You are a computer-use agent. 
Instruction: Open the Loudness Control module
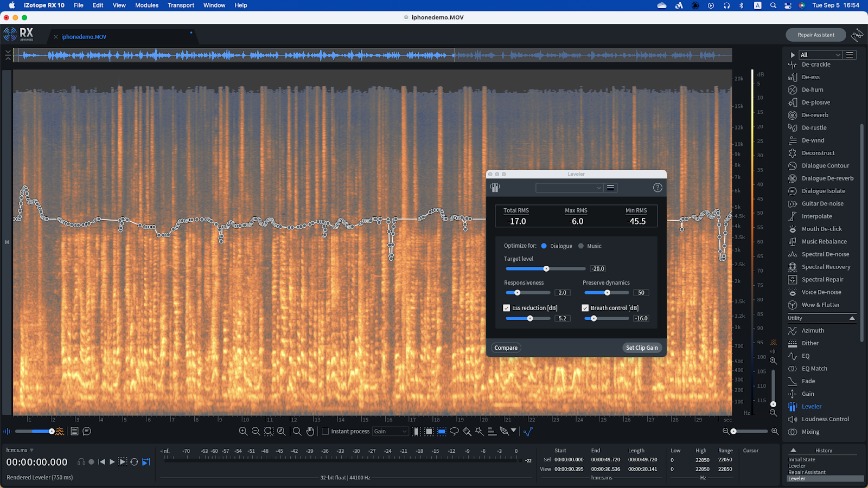coord(825,419)
